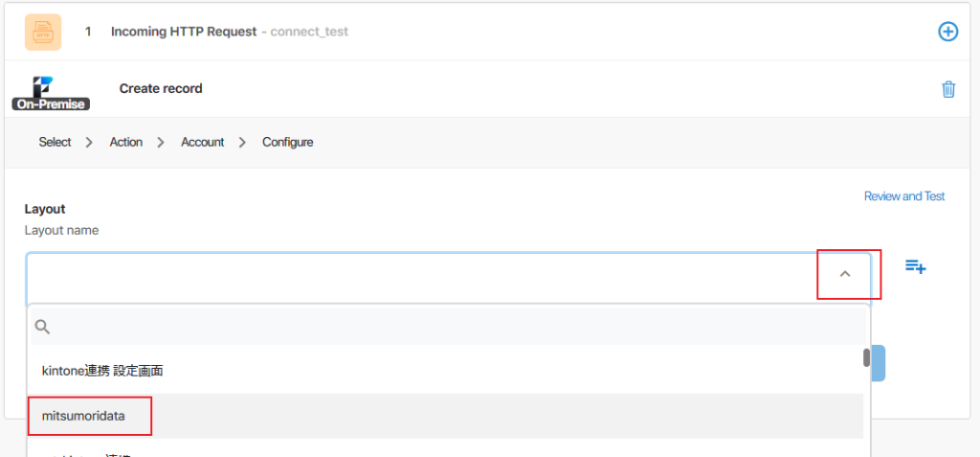The width and height of the screenshot is (980, 457).
Task: Switch to the Action step tab
Action: [x=125, y=142]
